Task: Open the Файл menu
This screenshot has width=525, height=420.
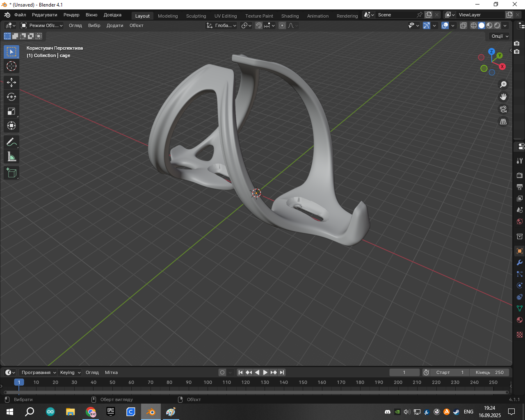Action: point(20,15)
